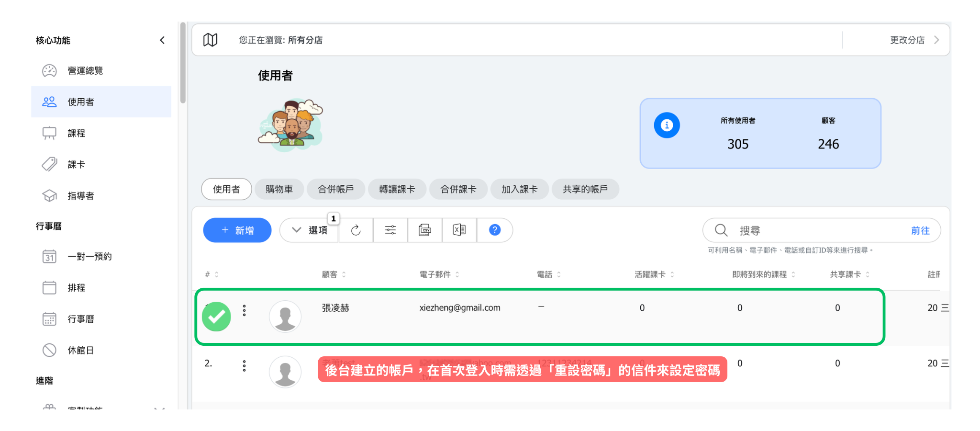This screenshot has width=980, height=431.
Task: Open the three-dot menu for 張凌赫
Action: [x=245, y=311]
